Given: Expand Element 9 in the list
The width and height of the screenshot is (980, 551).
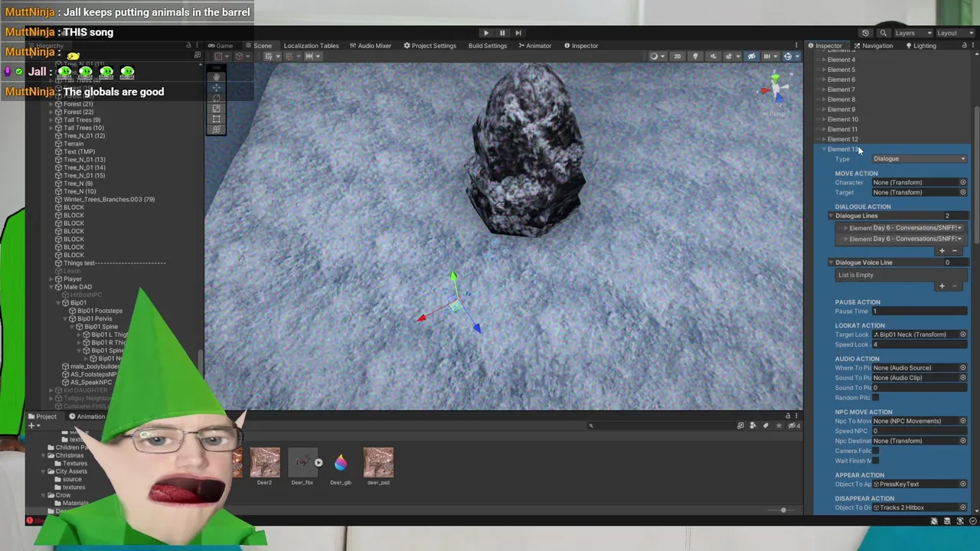Looking at the screenshot, I should point(825,109).
